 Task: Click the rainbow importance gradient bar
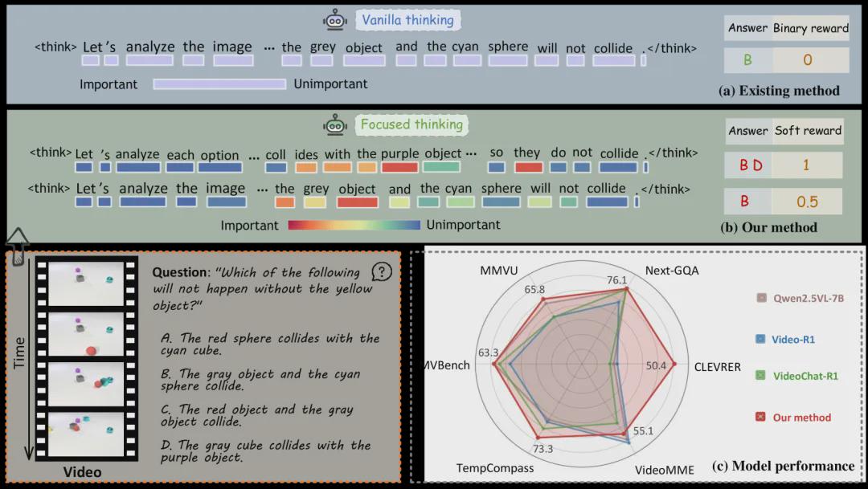coord(354,225)
